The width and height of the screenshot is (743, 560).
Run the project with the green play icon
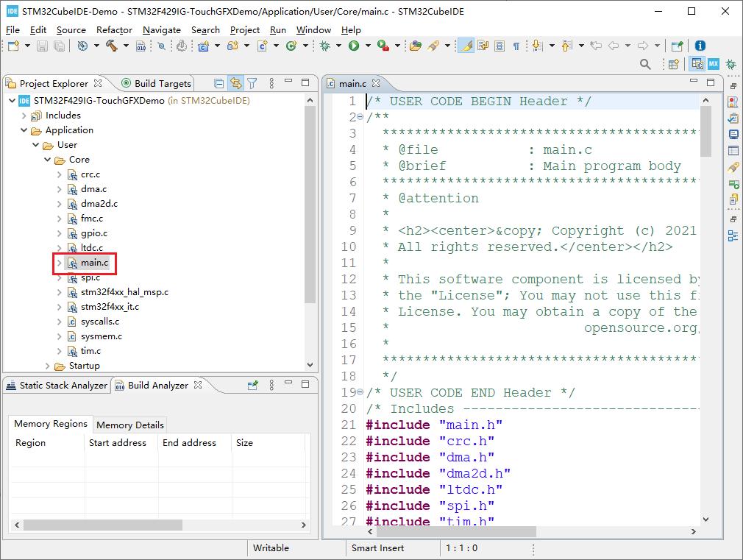tap(354, 46)
